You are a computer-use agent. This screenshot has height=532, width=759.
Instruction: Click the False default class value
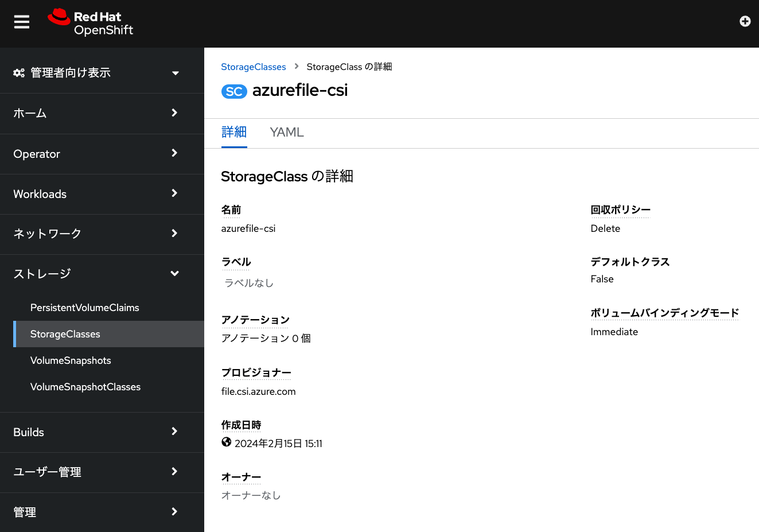tap(602, 279)
